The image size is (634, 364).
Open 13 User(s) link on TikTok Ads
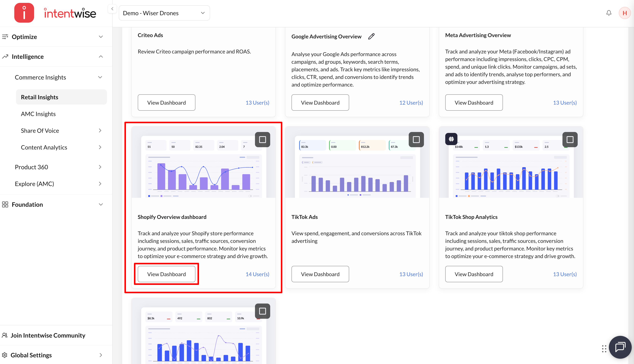point(411,274)
